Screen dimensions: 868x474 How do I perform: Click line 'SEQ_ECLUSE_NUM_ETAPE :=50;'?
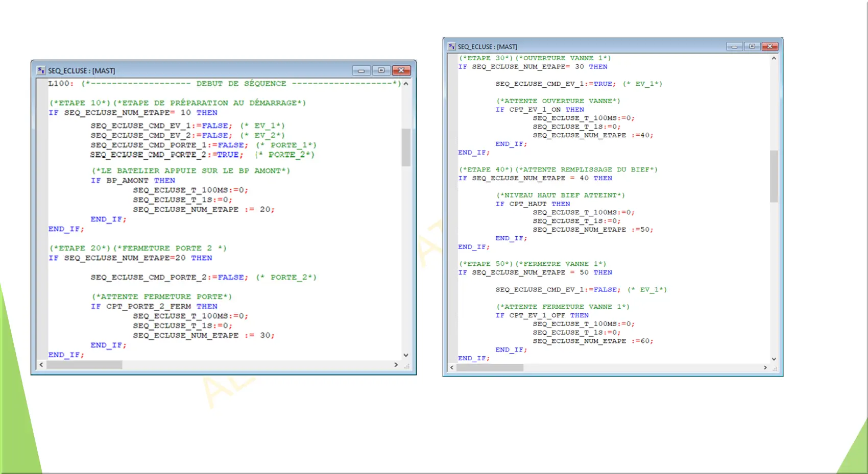click(593, 230)
